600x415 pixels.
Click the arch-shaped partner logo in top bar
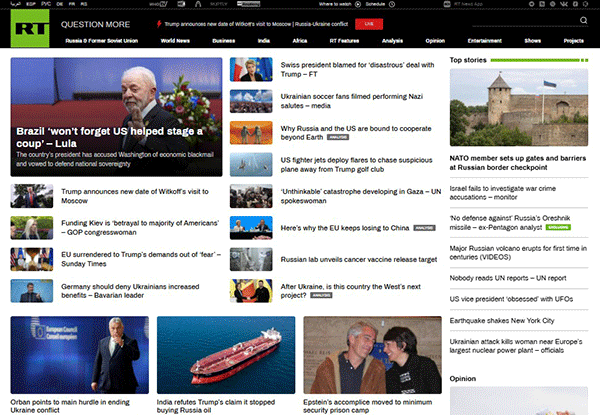pyautogui.click(x=198, y=4)
